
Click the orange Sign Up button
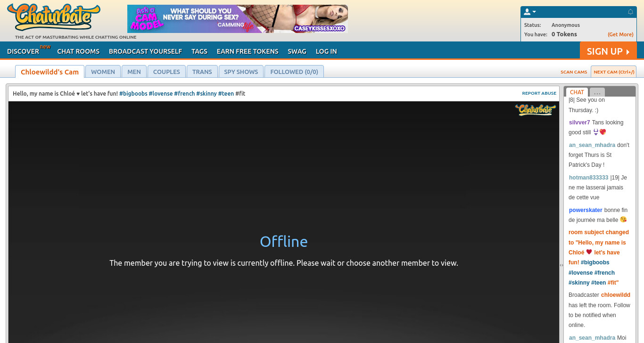pyautogui.click(x=608, y=51)
